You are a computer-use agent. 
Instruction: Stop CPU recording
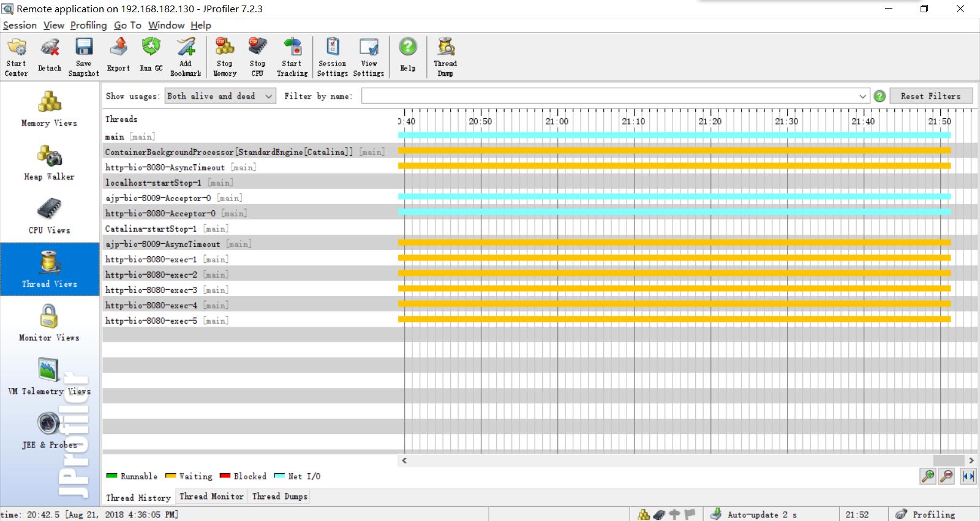[x=257, y=57]
